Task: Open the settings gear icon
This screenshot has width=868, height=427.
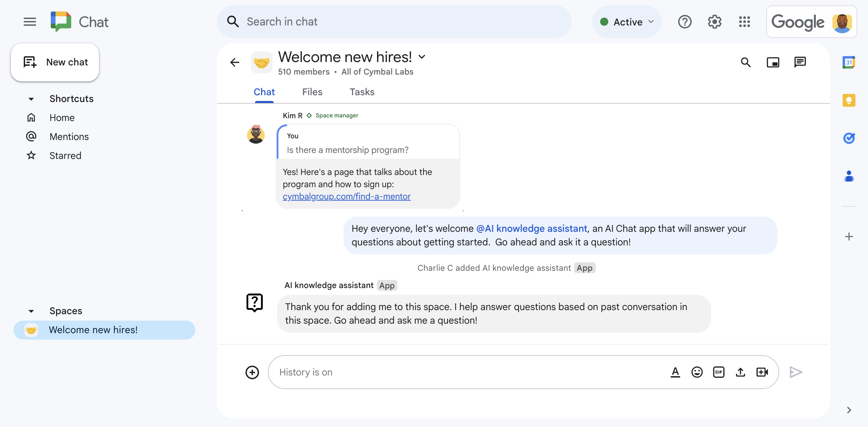Action: click(715, 22)
